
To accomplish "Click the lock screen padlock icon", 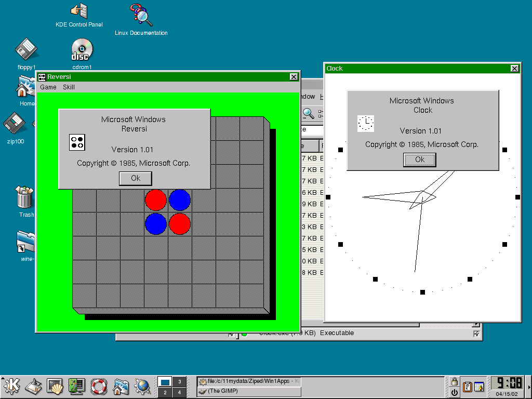I will point(454,382).
